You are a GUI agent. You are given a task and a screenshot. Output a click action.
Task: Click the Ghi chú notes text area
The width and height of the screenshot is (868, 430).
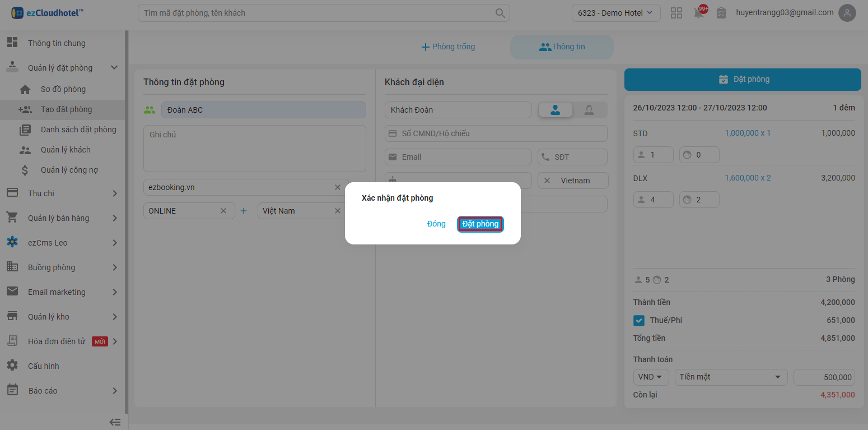[x=255, y=148]
